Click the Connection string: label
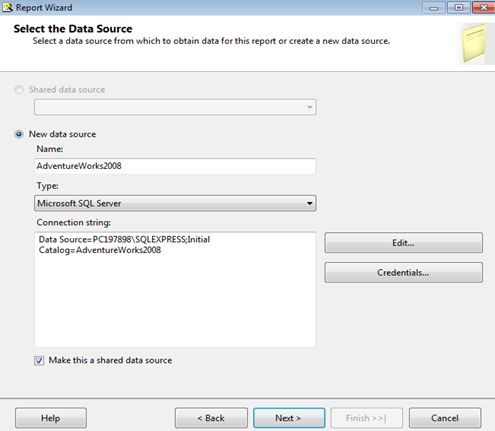Image resolution: width=495 pixels, height=431 pixels. tap(74, 222)
